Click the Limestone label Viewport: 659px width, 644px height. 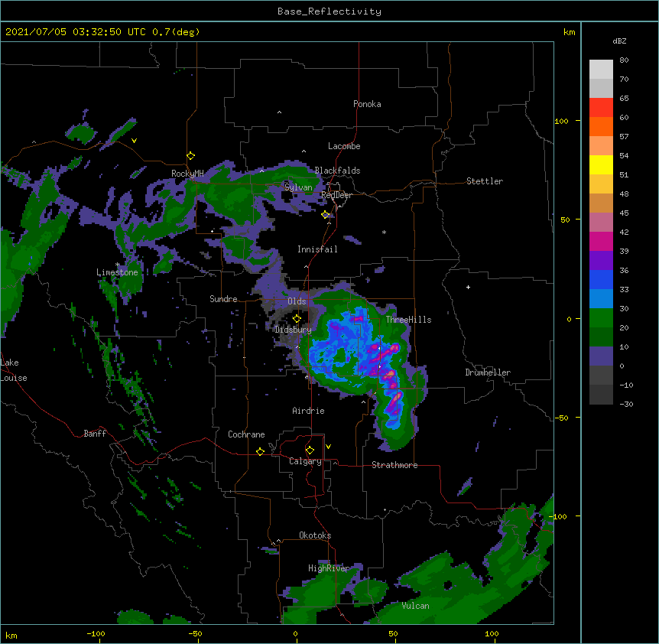pos(117,272)
